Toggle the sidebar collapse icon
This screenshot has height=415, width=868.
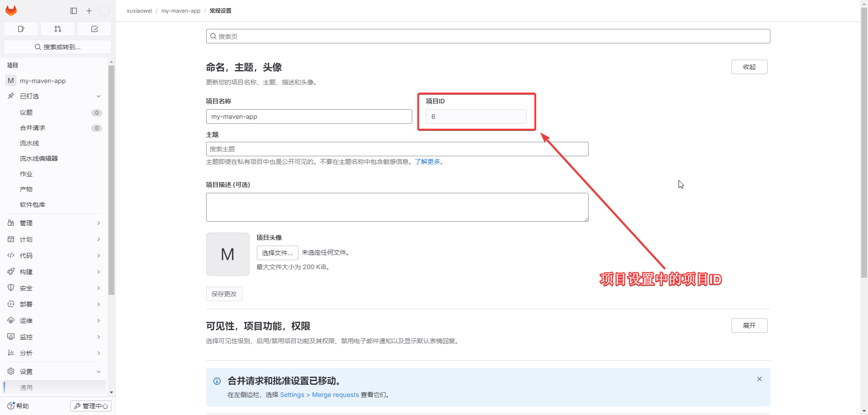pyautogui.click(x=74, y=11)
